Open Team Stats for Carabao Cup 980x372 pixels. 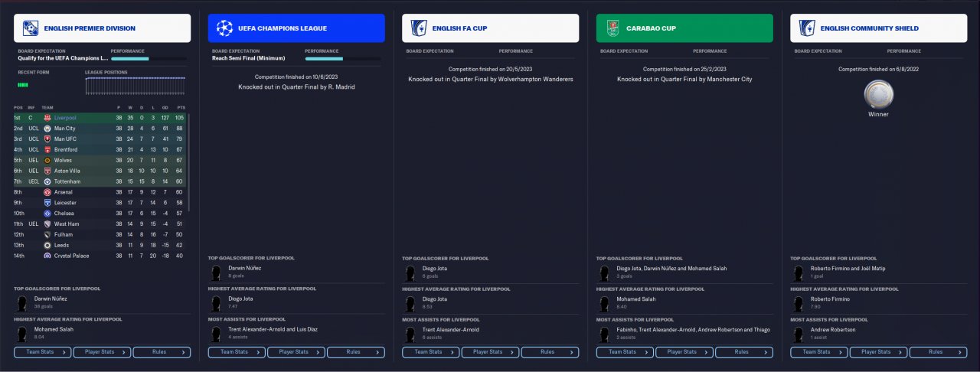pos(625,352)
